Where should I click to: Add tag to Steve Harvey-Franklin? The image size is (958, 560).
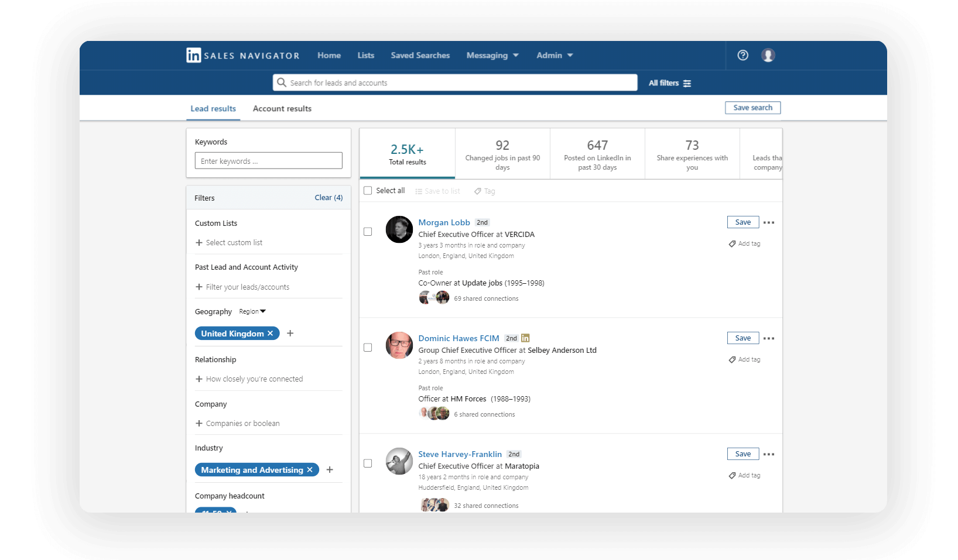tap(744, 475)
